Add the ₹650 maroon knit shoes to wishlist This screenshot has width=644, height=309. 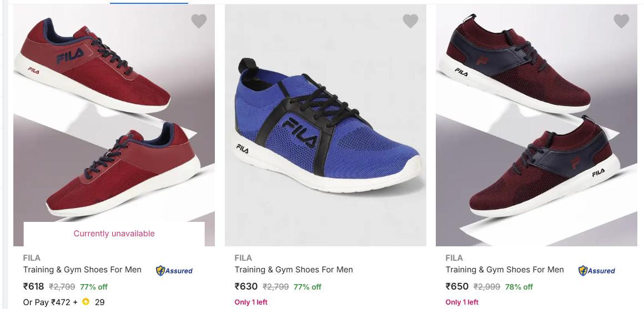(621, 21)
